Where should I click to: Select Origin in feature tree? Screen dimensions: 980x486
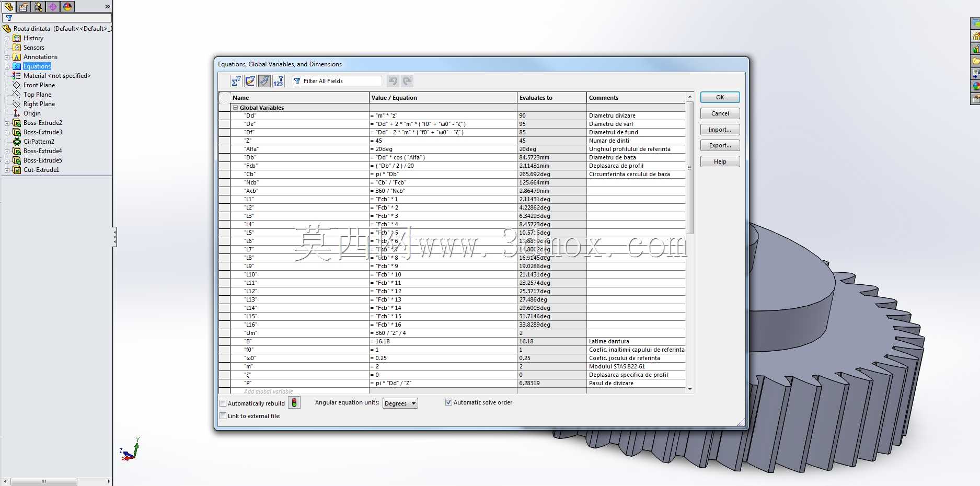32,113
